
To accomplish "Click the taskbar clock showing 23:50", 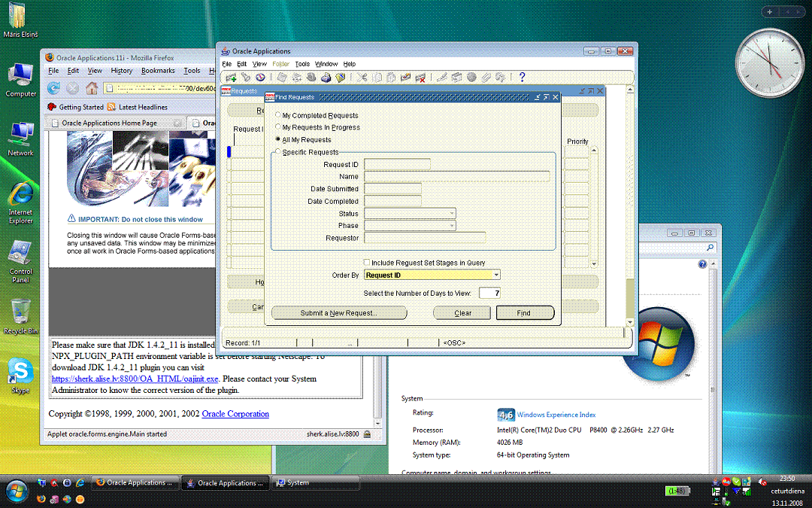I will click(x=788, y=479).
